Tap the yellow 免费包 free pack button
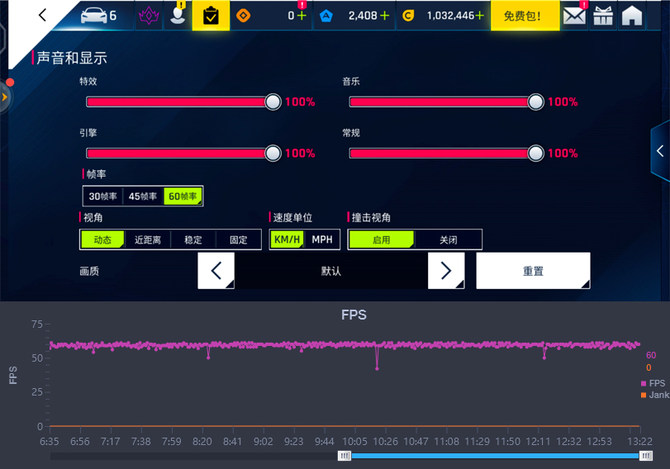Viewport: 670px width, 469px height. [523, 16]
